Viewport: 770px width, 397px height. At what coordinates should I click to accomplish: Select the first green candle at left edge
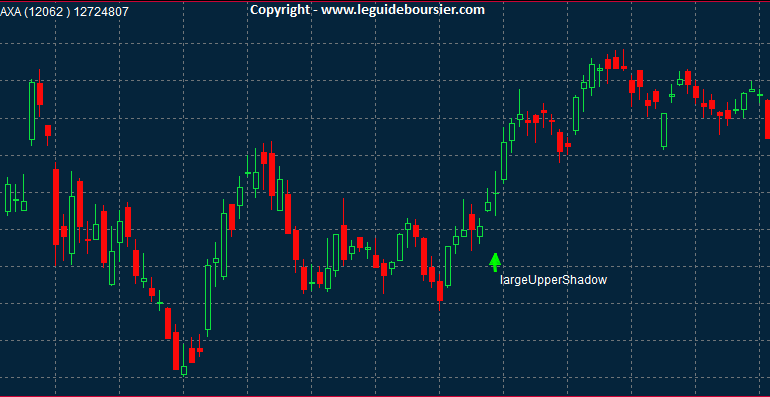[x=8, y=198]
